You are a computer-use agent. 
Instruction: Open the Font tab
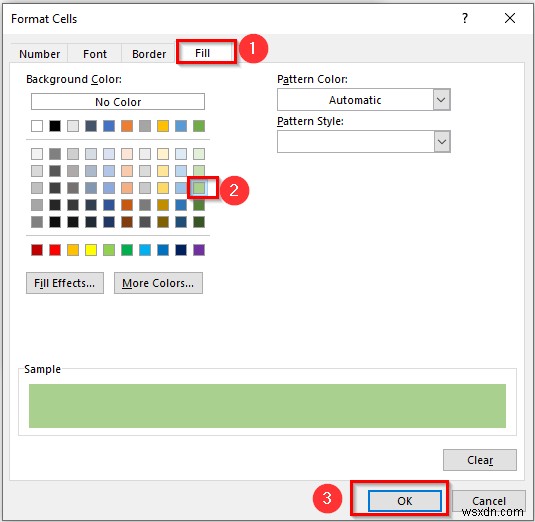point(95,54)
